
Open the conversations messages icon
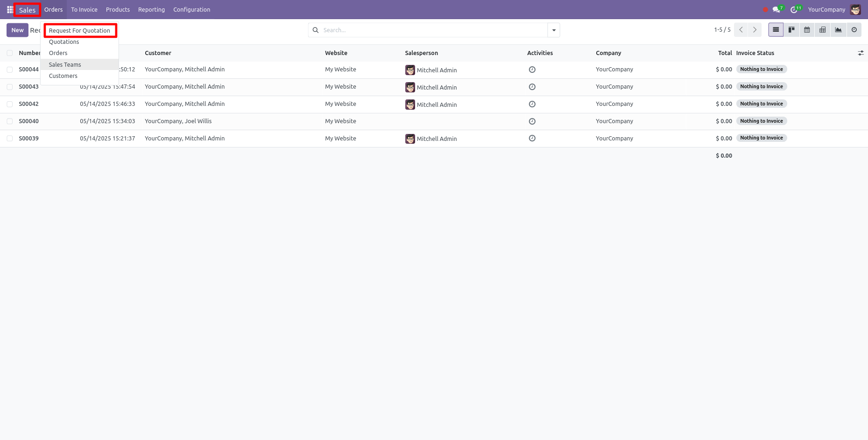pos(776,9)
